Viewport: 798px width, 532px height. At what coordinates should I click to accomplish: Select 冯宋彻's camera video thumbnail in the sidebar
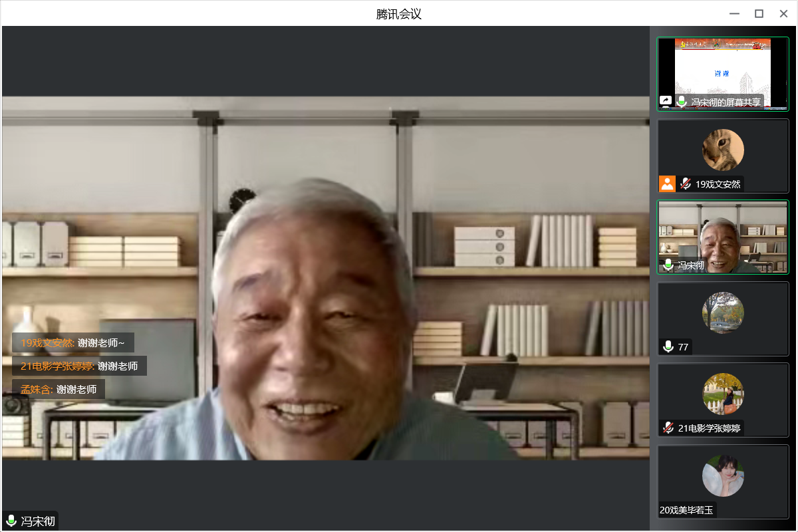723,237
